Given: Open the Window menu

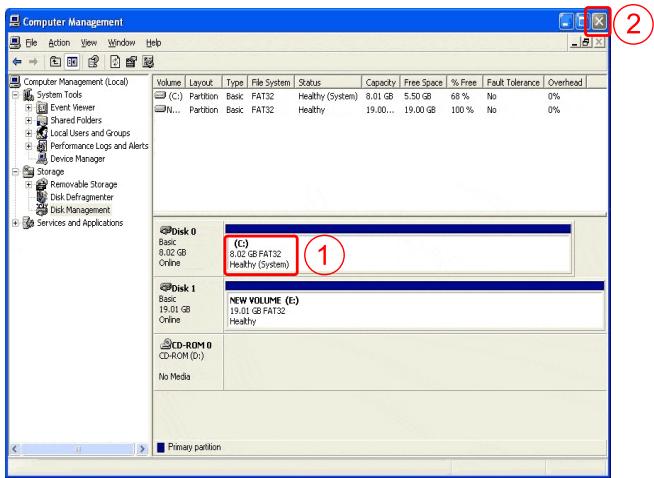Looking at the screenshot, I should pos(121,43).
